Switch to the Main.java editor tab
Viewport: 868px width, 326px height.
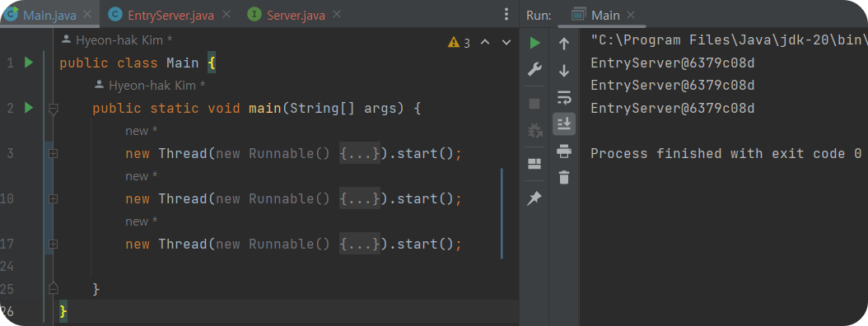coord(49,15)
